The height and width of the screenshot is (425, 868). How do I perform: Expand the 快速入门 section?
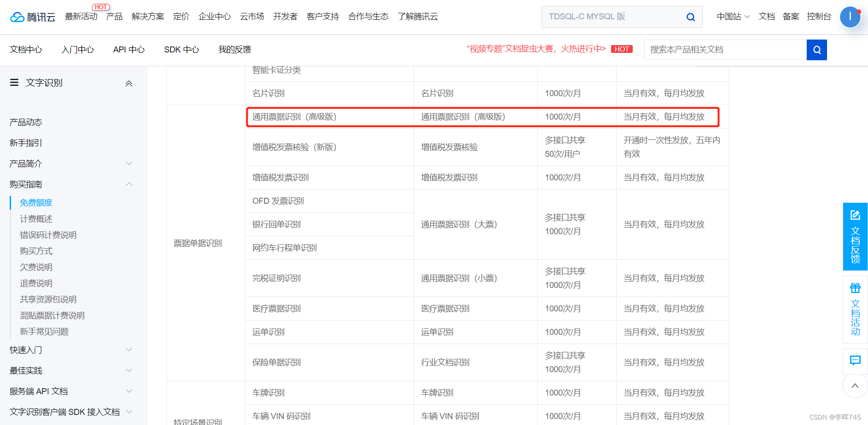129,350
